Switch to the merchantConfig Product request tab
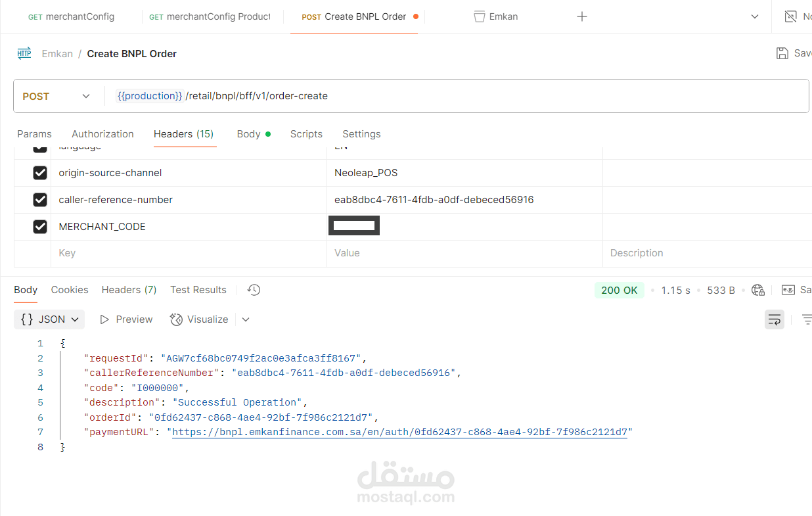812x516 pixels. coord(210,16)
